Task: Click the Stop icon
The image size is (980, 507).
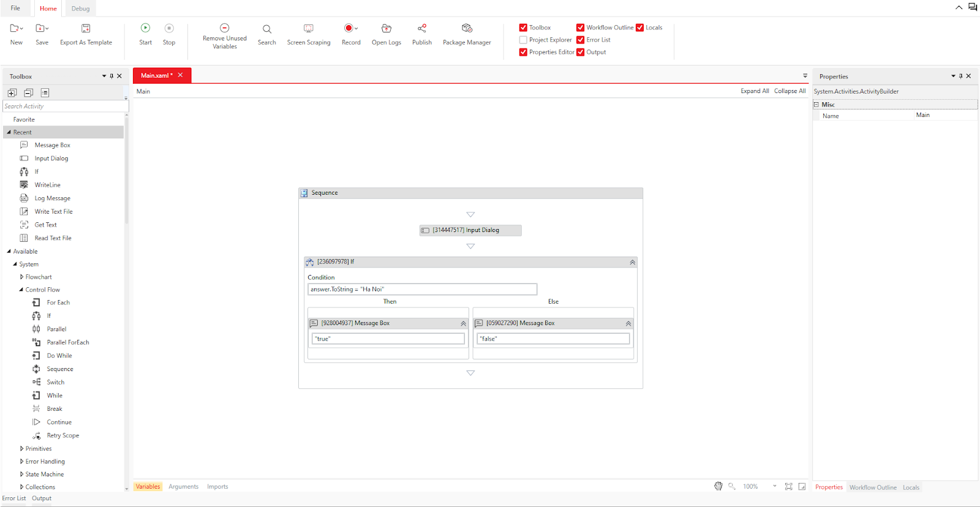Action: (x=169, y=28)
